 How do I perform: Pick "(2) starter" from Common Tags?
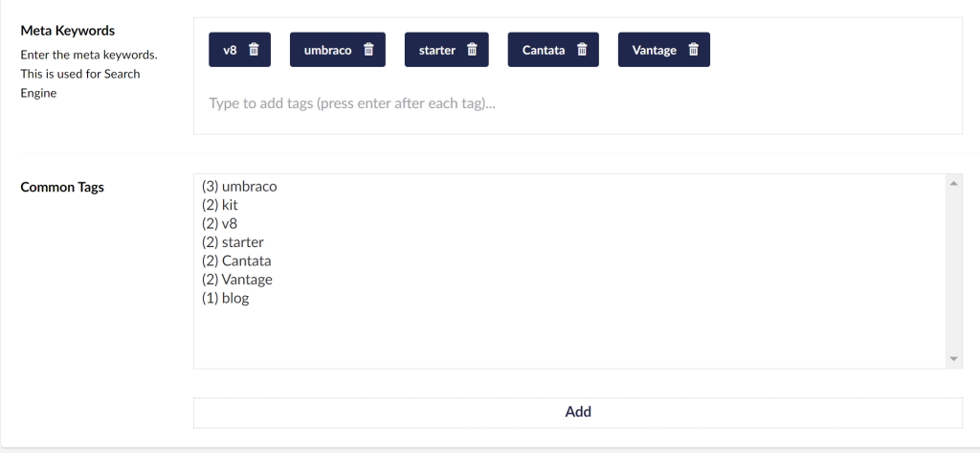click(233, 242)
